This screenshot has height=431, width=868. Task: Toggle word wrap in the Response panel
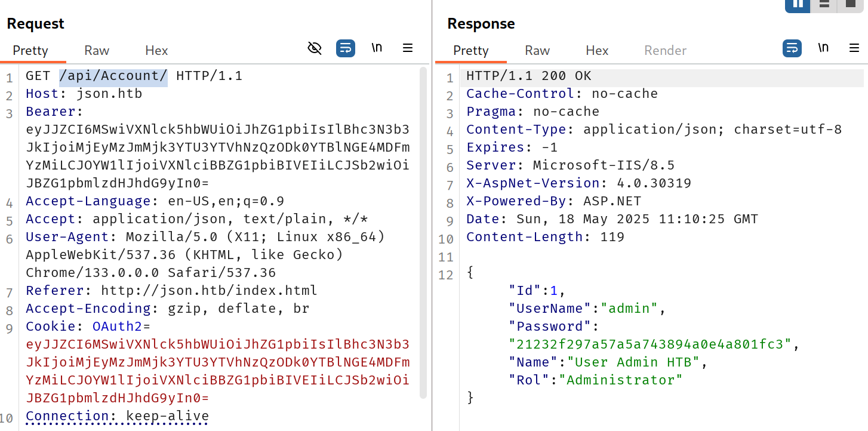pyautogui.click(x=792, y=48)
